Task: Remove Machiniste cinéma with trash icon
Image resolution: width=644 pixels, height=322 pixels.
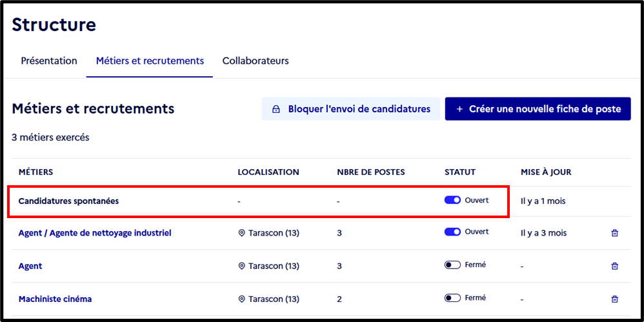Action: pyautogui.click(x=614, y=299)
